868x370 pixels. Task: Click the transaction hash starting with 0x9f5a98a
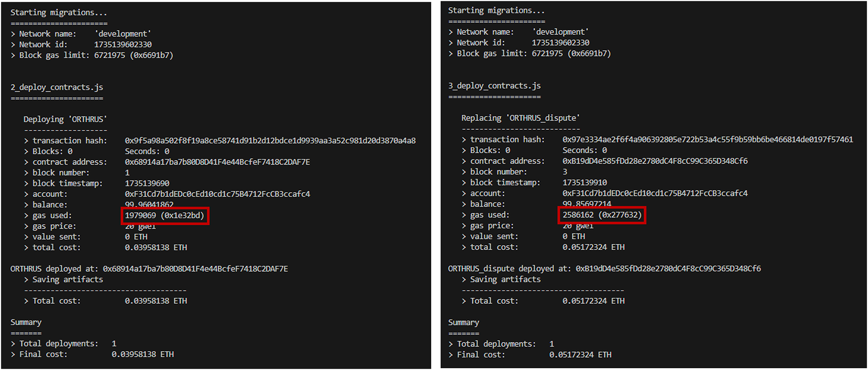270,141
